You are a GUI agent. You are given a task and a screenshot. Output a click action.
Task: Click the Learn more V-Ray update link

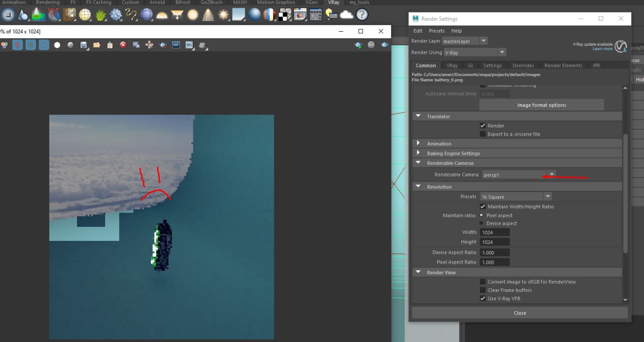click(x=602, y=49)
